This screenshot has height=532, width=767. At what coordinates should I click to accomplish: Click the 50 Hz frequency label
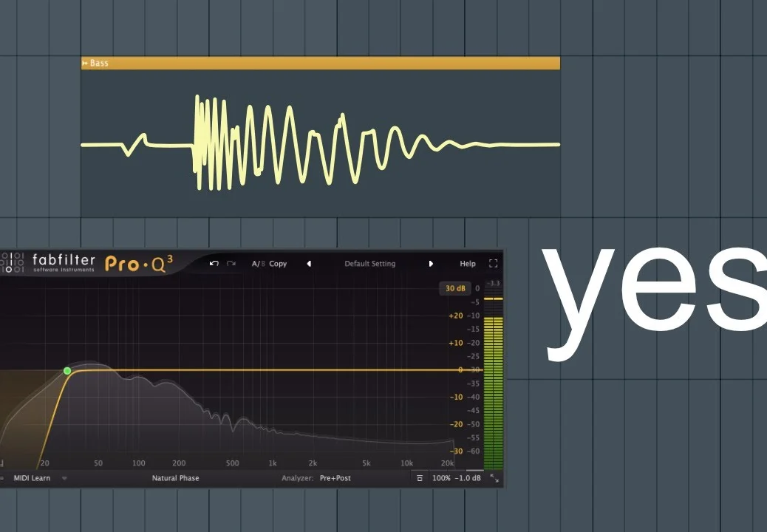pos(98,463)
